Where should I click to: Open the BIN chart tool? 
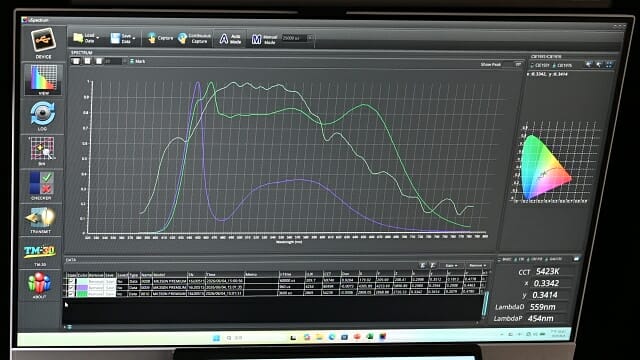[42, 150]
